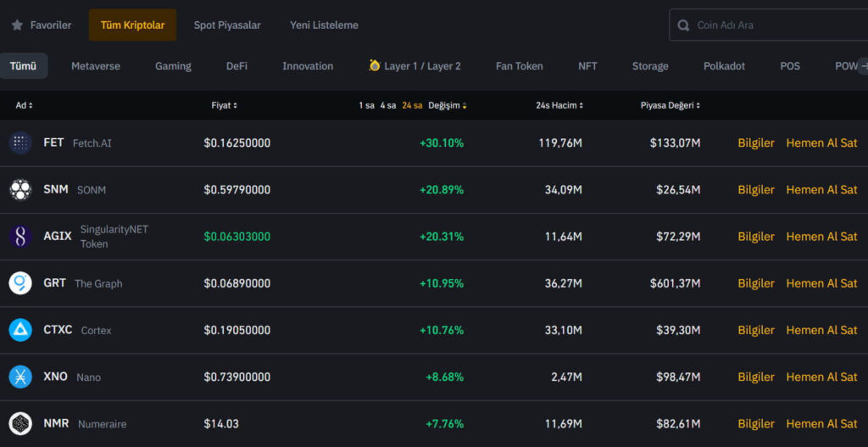868x447 pixels.
Task: Open Bilgiler for SNM
Action: point(756,189)
